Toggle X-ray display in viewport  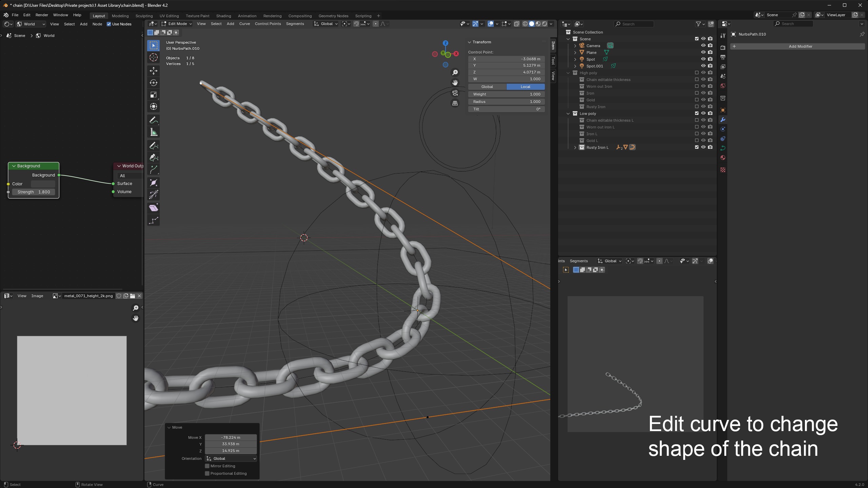(x=516, y=24)
